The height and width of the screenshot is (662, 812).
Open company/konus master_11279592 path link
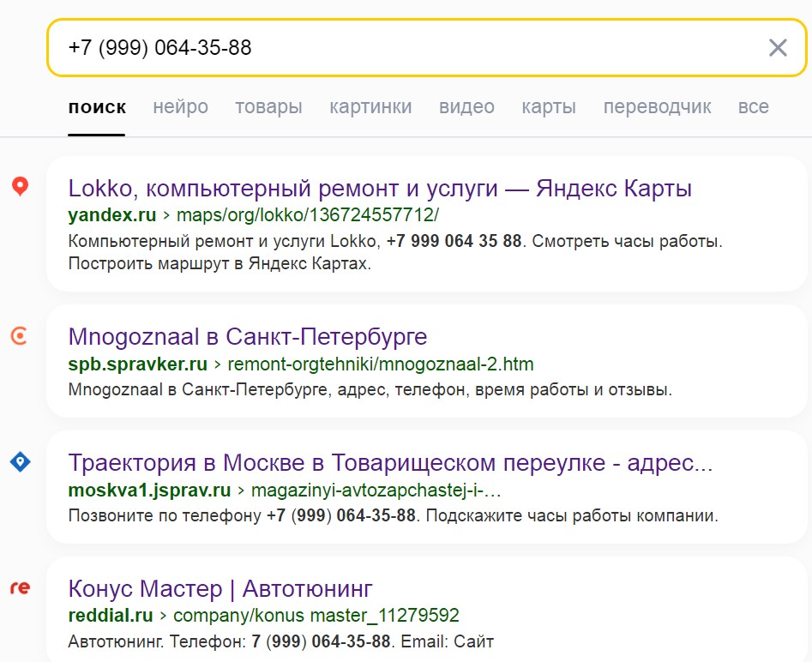tap(316, 616)
